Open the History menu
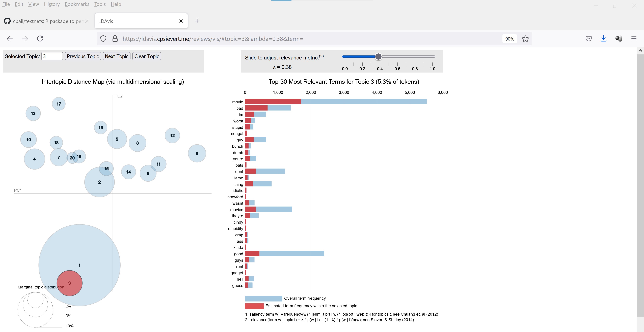Screen dimensions: 644x332 tap(52, 4)
